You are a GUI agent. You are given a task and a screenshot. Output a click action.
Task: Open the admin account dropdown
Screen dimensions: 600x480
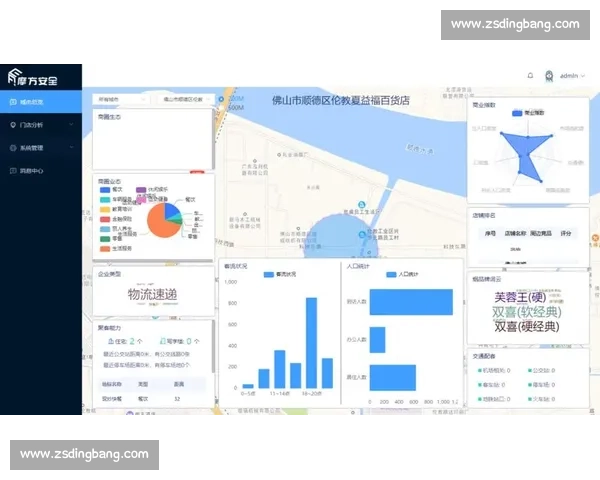point(572,76)
